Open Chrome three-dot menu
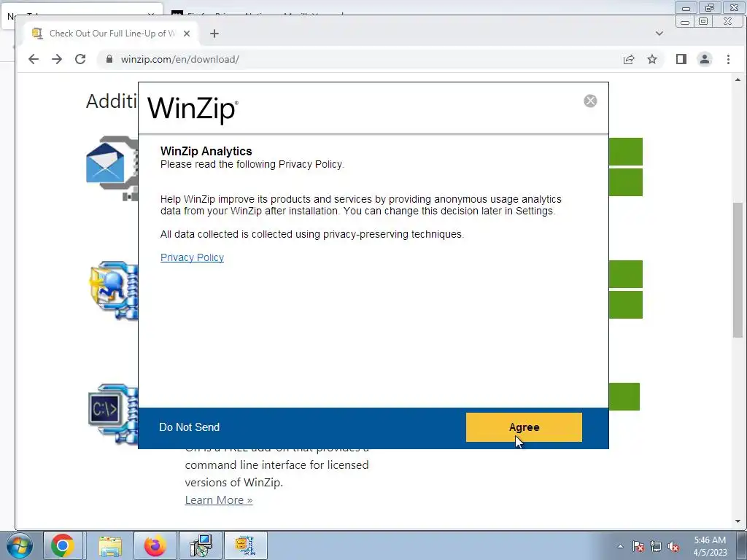The width and height of the screenshot is (747, 560). click(728, 59)
